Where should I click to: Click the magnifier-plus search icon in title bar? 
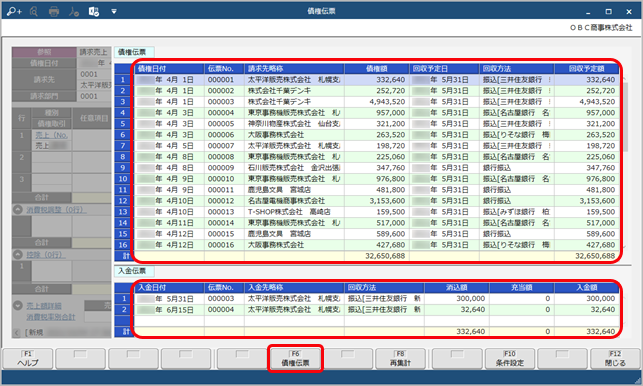tap(14, 11)
